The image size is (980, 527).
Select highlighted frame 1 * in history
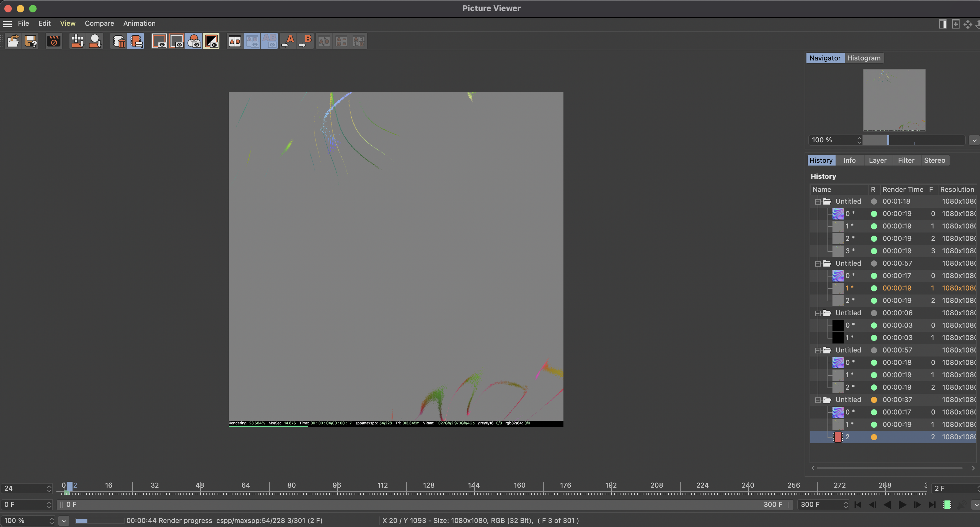coord(893,288)
